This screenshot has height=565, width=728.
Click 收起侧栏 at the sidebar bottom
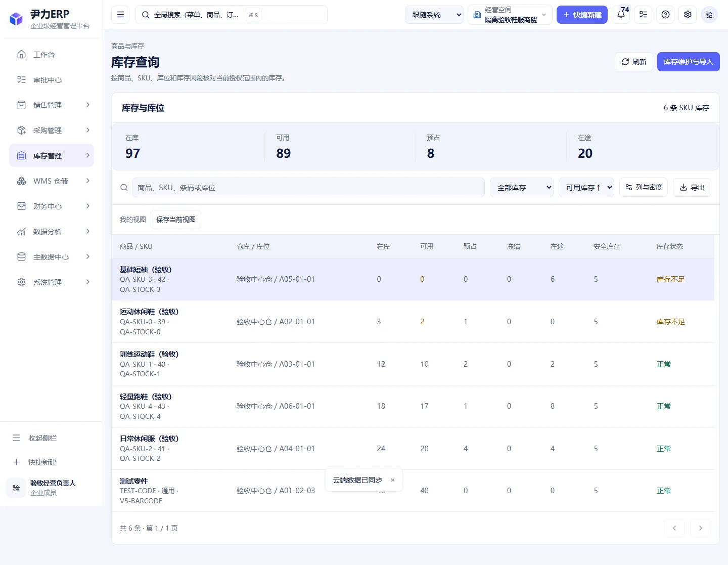pos(51,438)
